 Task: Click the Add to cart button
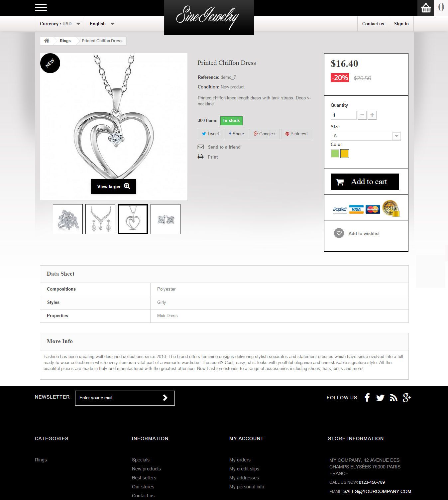point(365,182)
